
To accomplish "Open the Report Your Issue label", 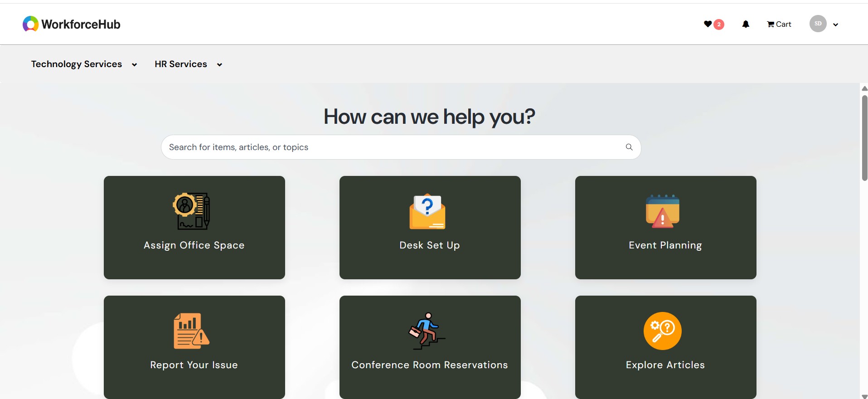I will point(194,365).
